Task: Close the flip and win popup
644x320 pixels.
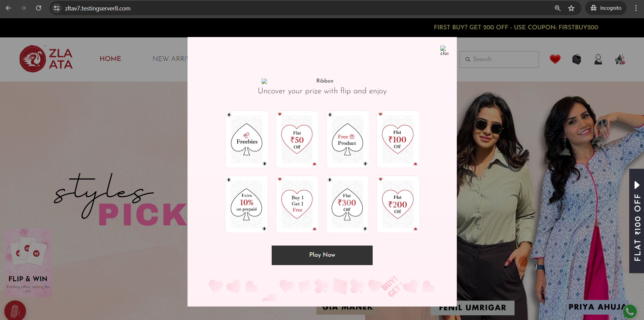Action: point(444,51)
